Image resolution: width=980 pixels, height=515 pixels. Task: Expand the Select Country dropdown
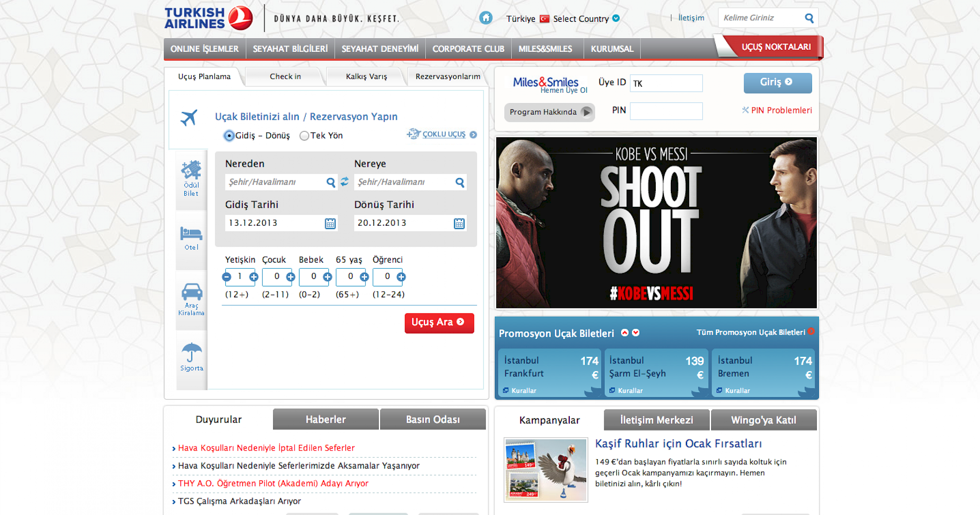(x=616, y=18)
